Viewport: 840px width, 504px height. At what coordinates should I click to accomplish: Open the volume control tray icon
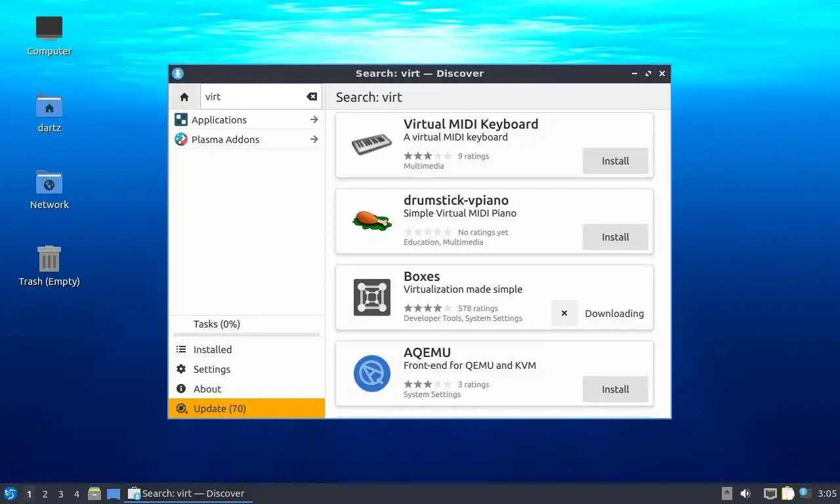[x=745, y=493]
